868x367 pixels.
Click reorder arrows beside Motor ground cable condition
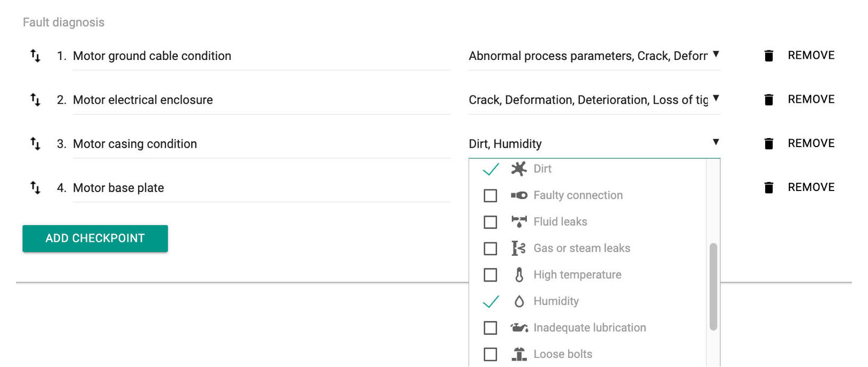[x=35, y=56]
